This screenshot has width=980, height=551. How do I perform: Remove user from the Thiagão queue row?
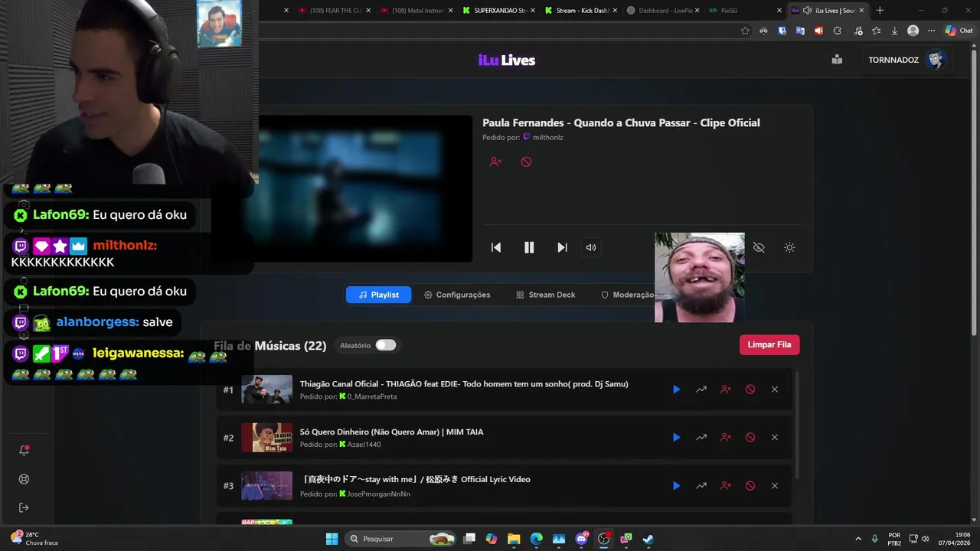726,390
